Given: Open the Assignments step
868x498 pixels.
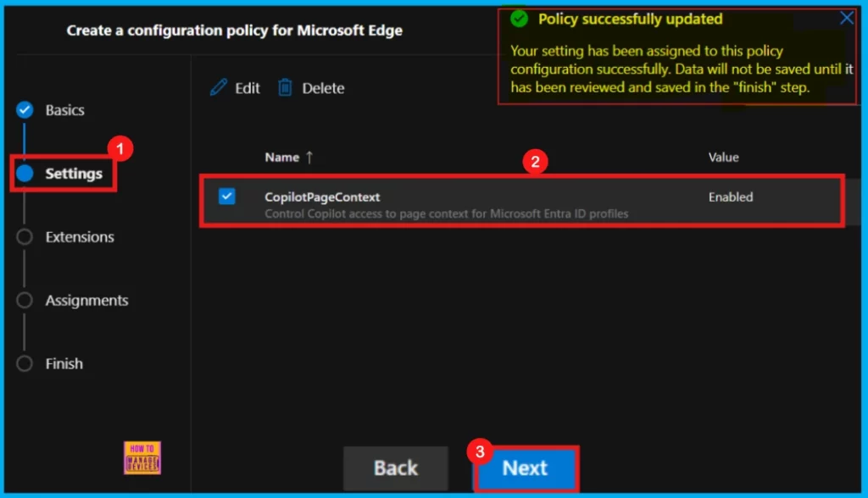Looking at the screenshot, I should [87, 301].
